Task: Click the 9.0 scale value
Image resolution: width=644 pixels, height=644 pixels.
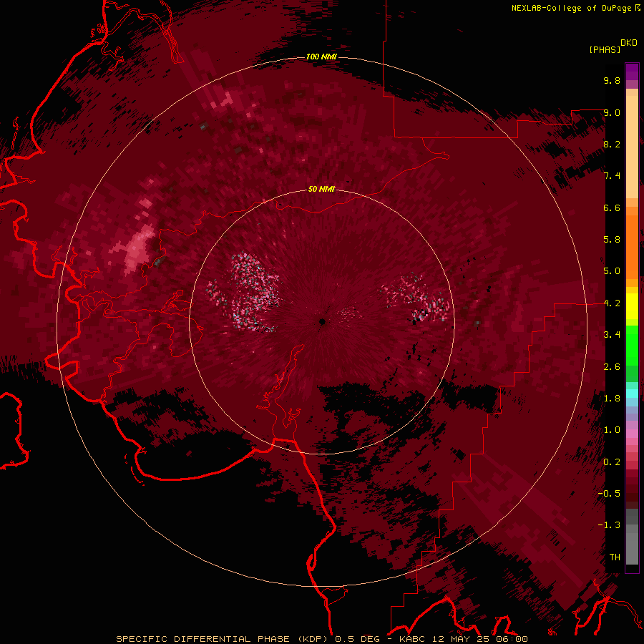Action: [612, 112]
